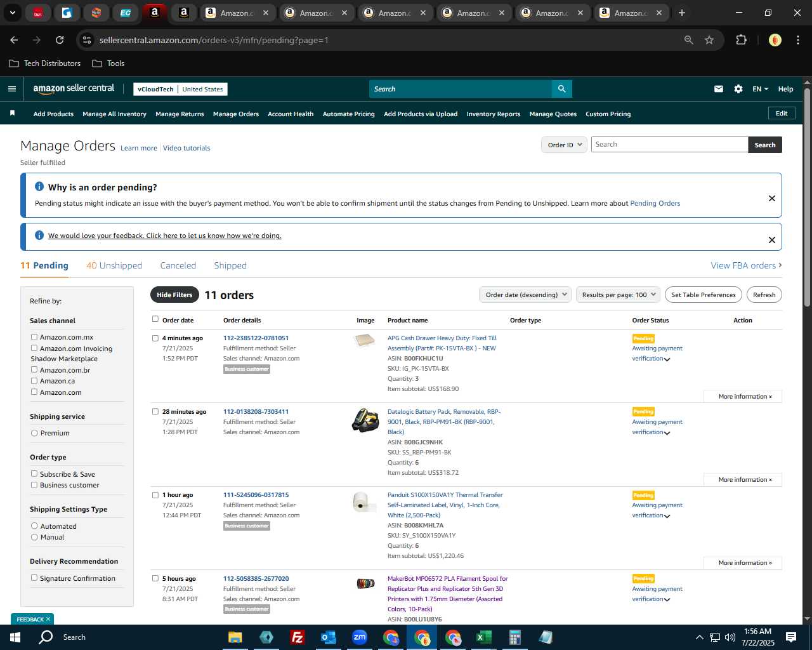Image resolution: width=812 pixels, height=650 pixels.
Task: Close the FEEDBACK tag
Action: (x=48, y=619)
